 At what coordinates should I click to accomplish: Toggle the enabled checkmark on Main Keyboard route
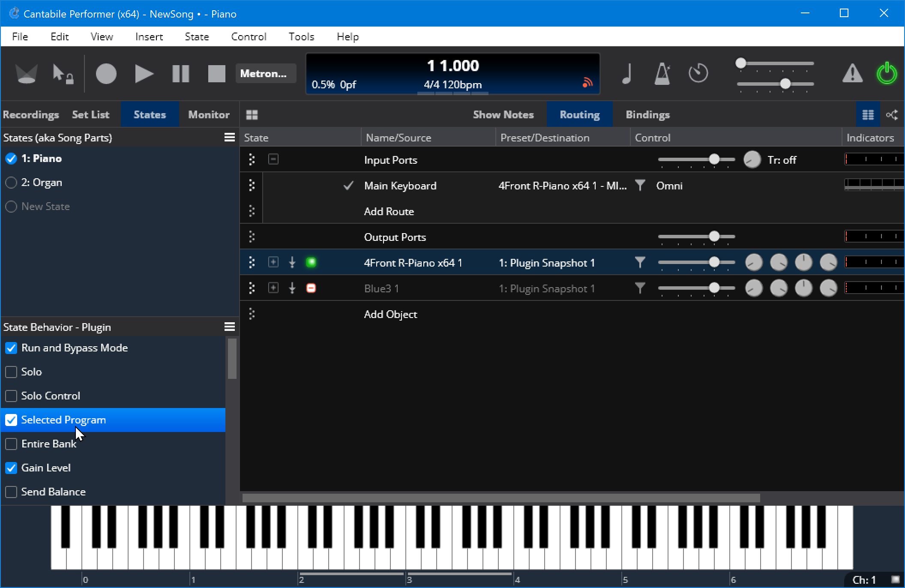tap(348, 185)
